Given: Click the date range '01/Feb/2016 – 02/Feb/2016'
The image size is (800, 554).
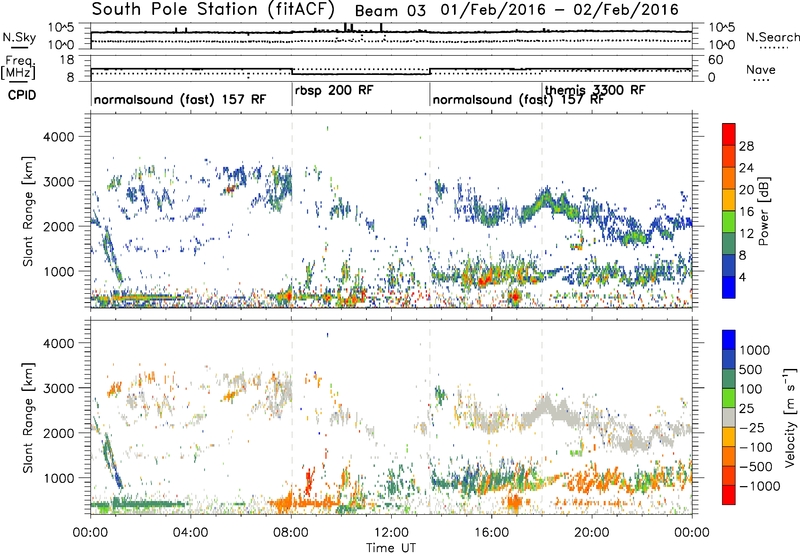Looking at the screenshot, I should coord(560,10).
